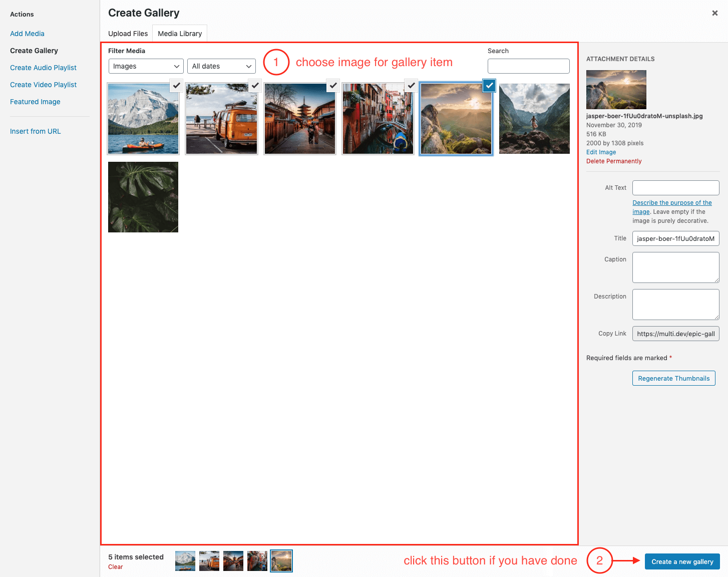This screenshot has width=728, height=577.
Task: Open Create Audio Playlist in sidebar
Action: pyautogui.click(x=43, y=68)
